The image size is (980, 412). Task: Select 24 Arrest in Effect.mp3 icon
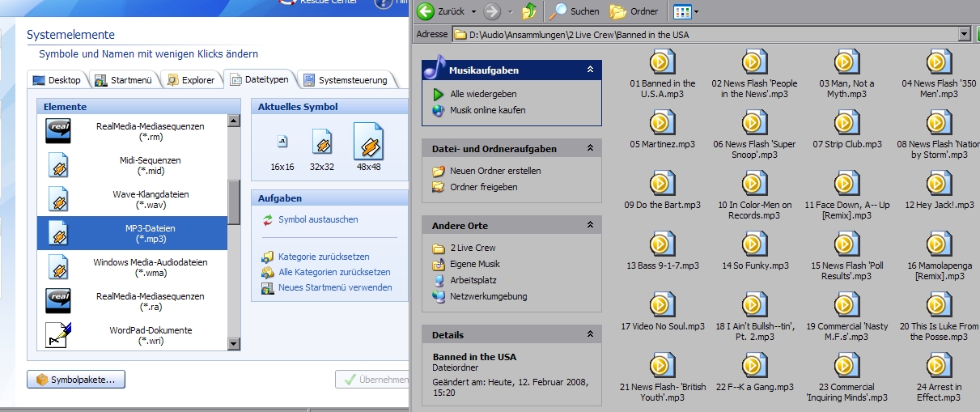click(x=939, y=365)
